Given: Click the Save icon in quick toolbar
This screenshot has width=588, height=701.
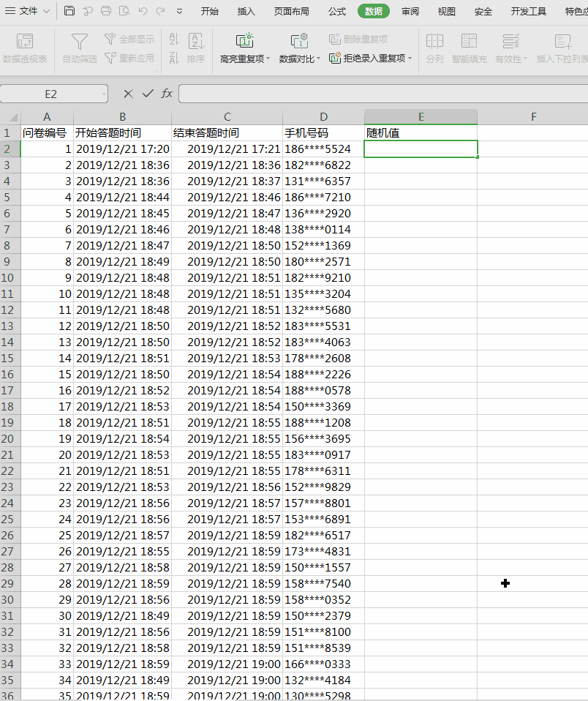Looking at the screenshot, I should [69, 11].
